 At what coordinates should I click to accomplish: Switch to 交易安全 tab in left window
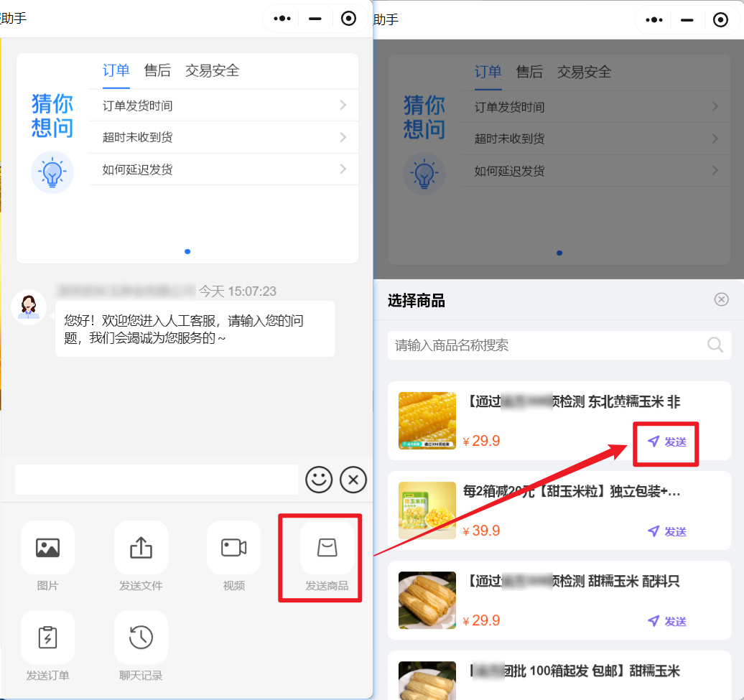[x=212, y=70]
